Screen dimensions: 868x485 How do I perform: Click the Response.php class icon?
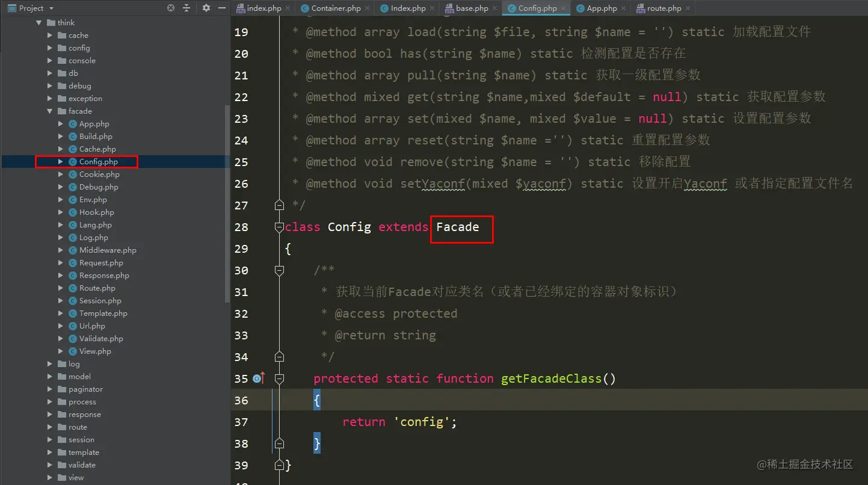pos(73,276)
